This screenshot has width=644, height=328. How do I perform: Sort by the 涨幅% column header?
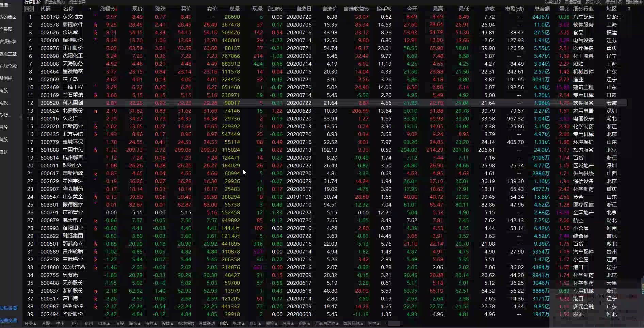[109, 9]
